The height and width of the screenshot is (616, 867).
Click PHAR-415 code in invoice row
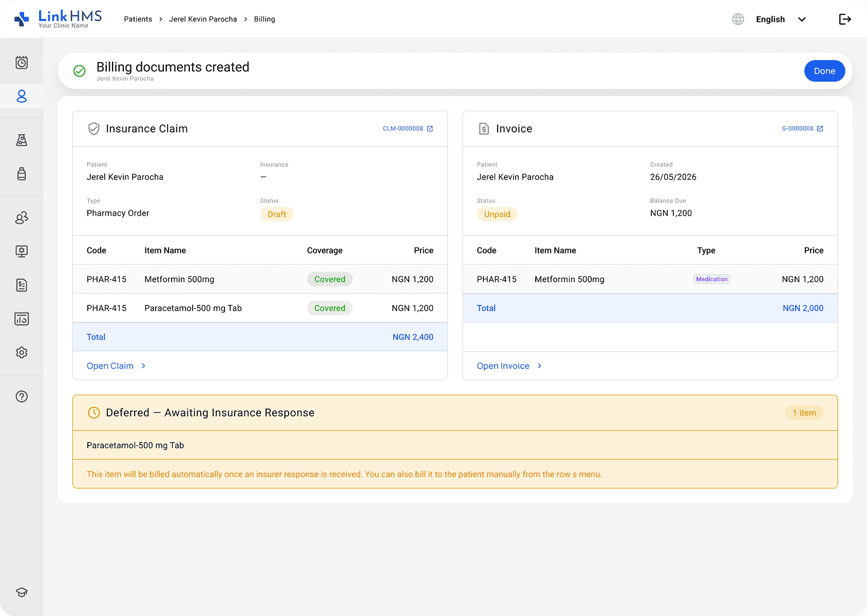tap(497, 279)
